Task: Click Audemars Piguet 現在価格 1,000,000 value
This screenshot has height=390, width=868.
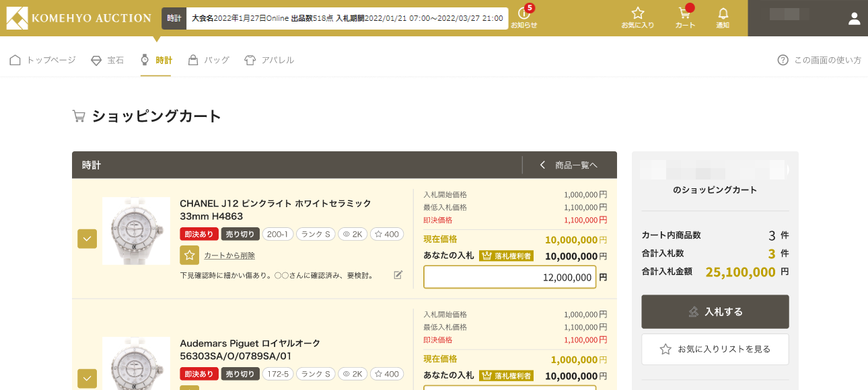Action: [x=574, y=360]
